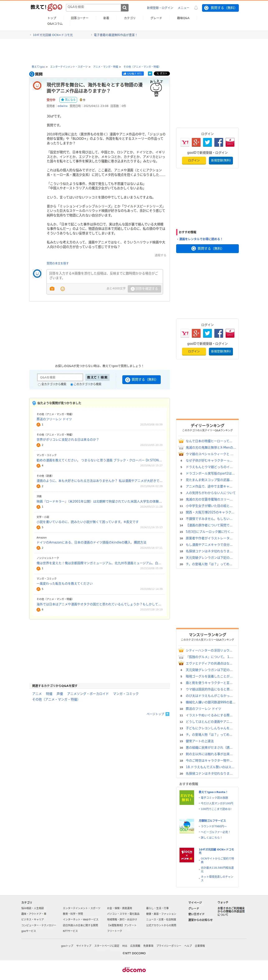Image resolution: width=268 pixels, height=980 pixels.
Task: Click the 通報する report link
Action: tap(160, 255)
